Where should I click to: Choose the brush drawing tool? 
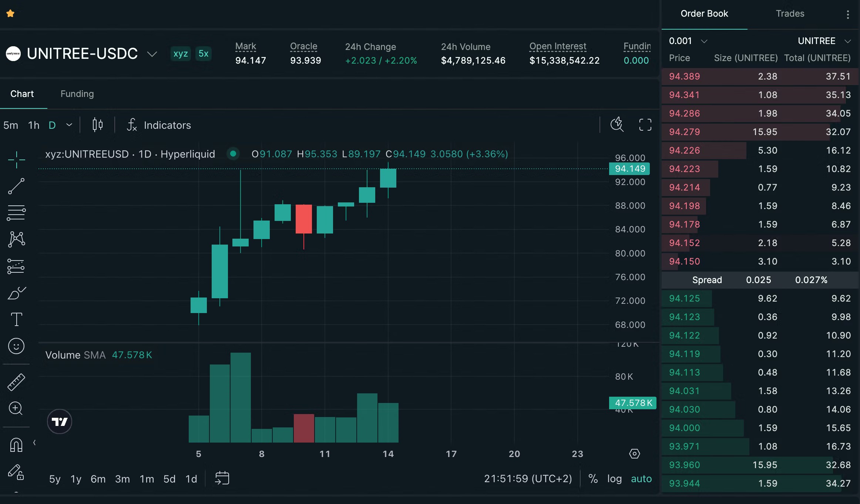pos(16,293)
